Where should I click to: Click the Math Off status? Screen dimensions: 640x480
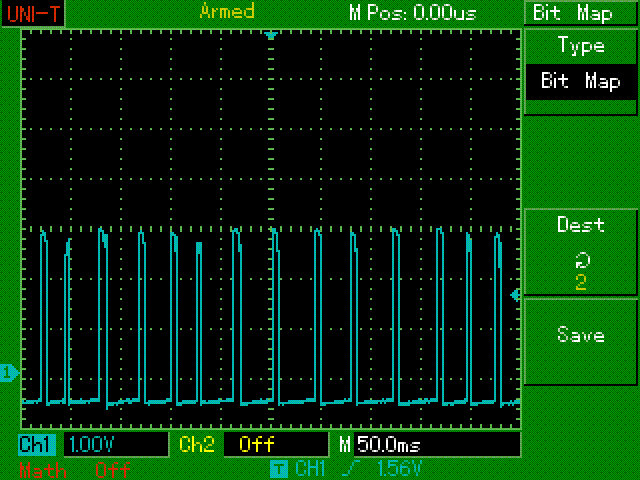pos(113,471)
